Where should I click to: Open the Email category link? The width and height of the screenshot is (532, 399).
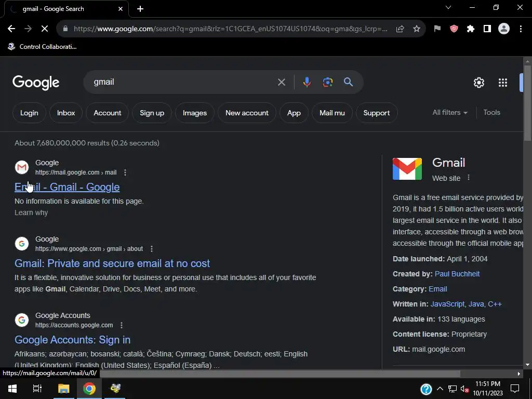pyautogui.click(x=437, y=289)
